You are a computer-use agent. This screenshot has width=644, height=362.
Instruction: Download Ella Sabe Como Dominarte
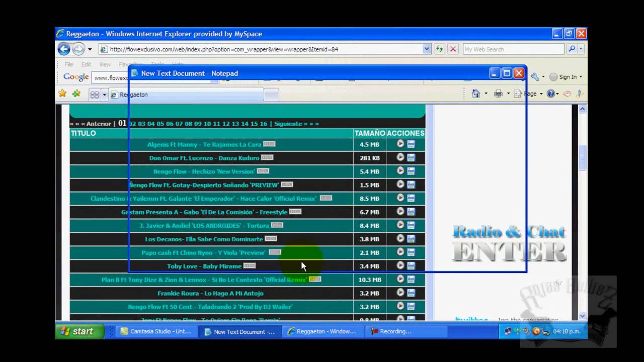[411, 239]
